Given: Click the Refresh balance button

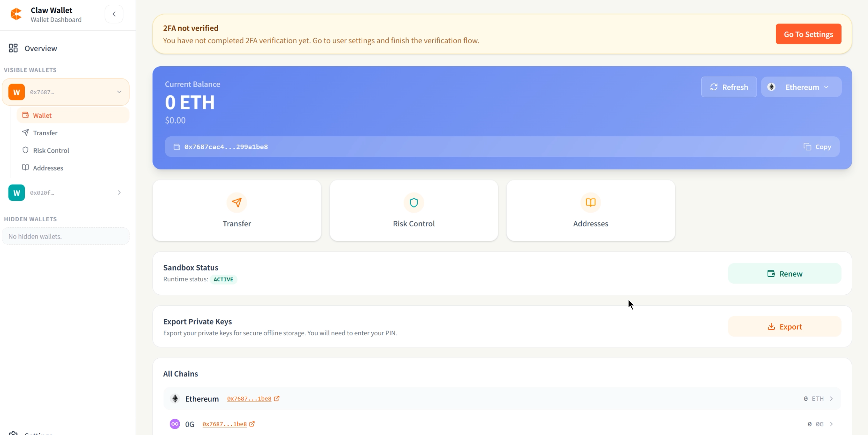Looking at the screenshot, I should tap(729, 87).
